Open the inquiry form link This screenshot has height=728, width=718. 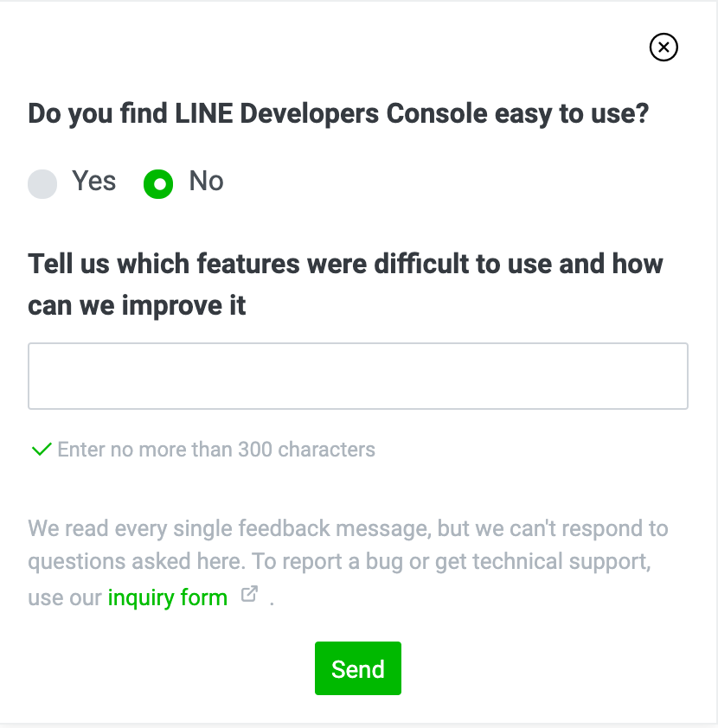168,597
